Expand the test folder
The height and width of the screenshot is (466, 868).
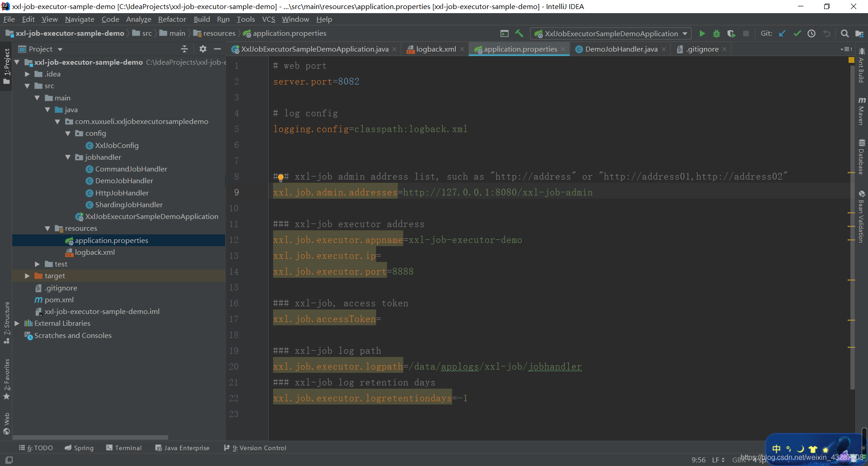pos(37,264)
